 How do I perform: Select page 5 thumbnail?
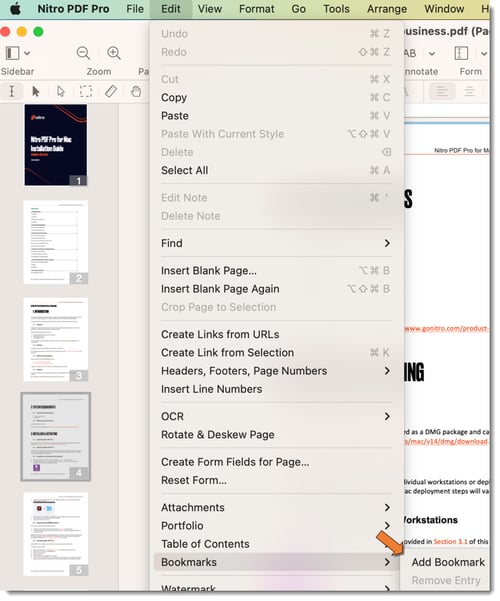(56, 534)
